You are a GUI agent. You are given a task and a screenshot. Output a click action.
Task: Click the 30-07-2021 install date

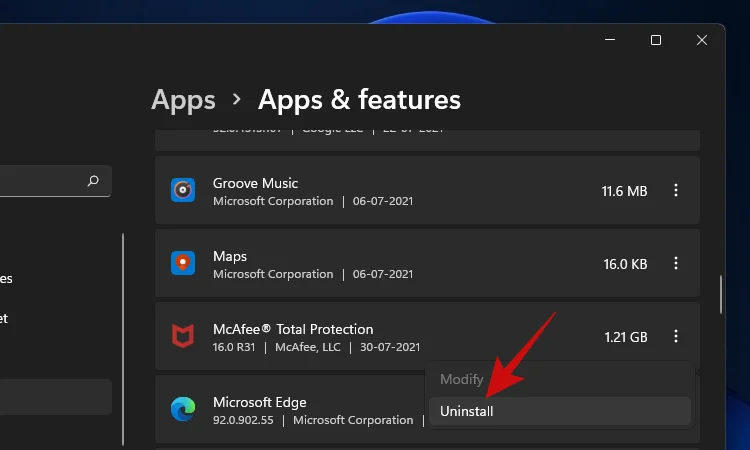tap(390, 347)
